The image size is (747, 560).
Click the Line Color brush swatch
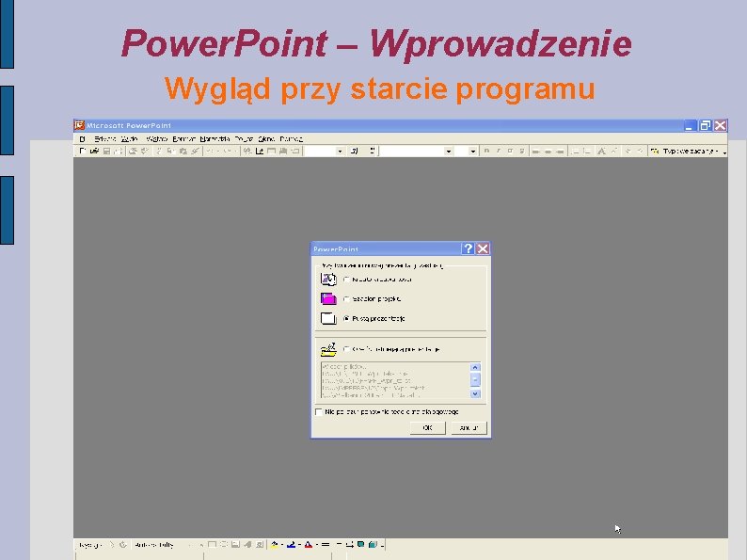click(291, 544)
